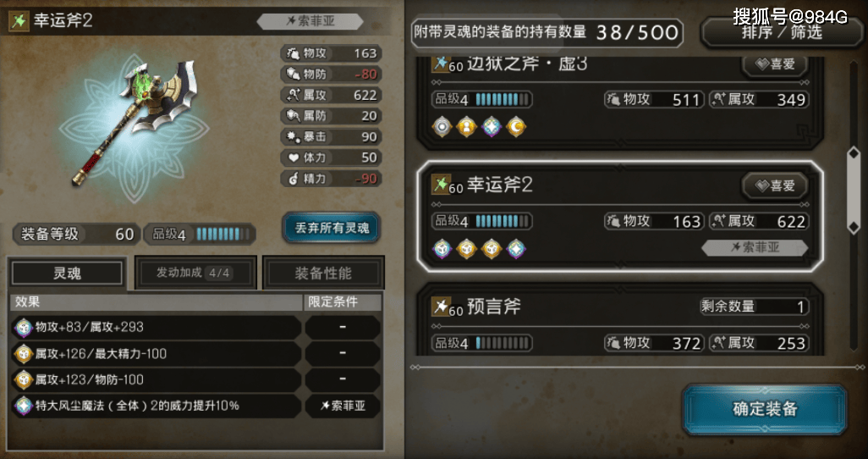Click the axe type icon beside 预言斧

(x=440, y=306)
